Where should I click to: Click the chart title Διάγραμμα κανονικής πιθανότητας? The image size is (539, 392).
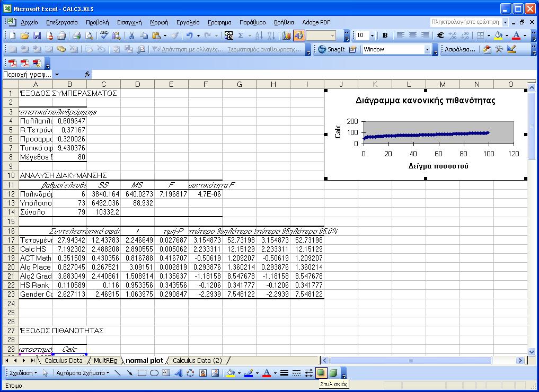(x=425, y=101)
